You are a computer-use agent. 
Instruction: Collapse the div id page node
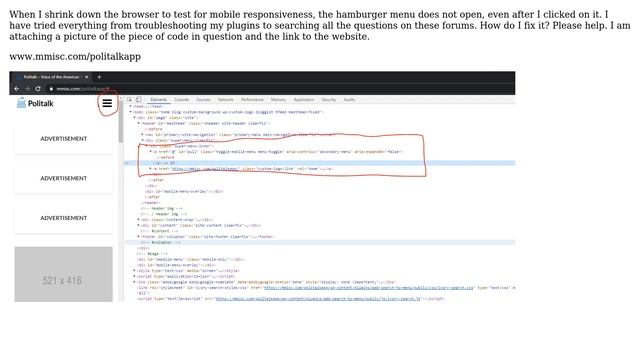[135, 118]
